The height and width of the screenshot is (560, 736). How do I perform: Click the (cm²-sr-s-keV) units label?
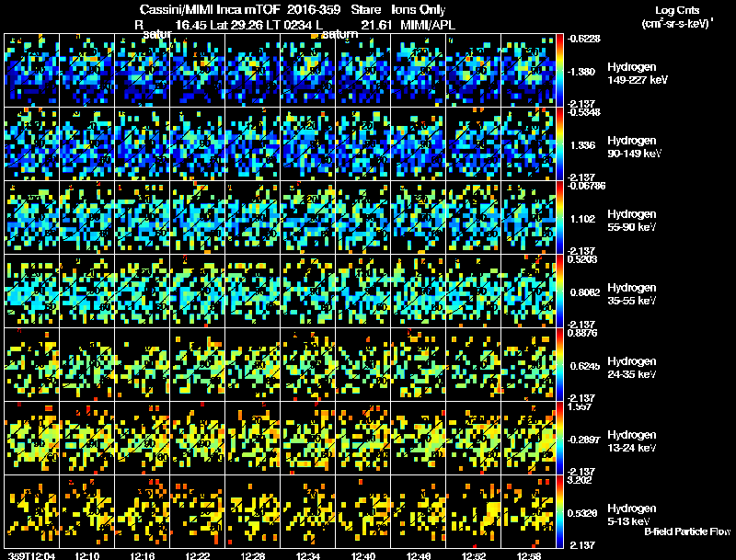point(677,23)
